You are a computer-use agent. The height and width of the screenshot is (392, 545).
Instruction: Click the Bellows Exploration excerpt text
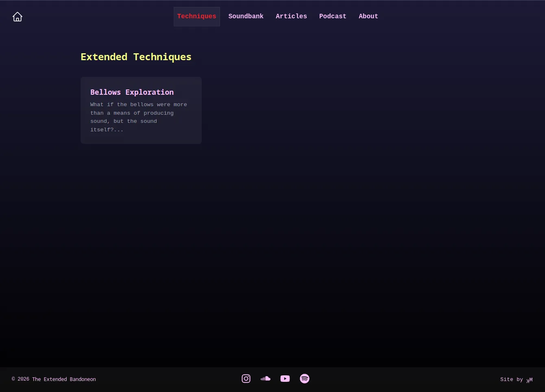138,117
